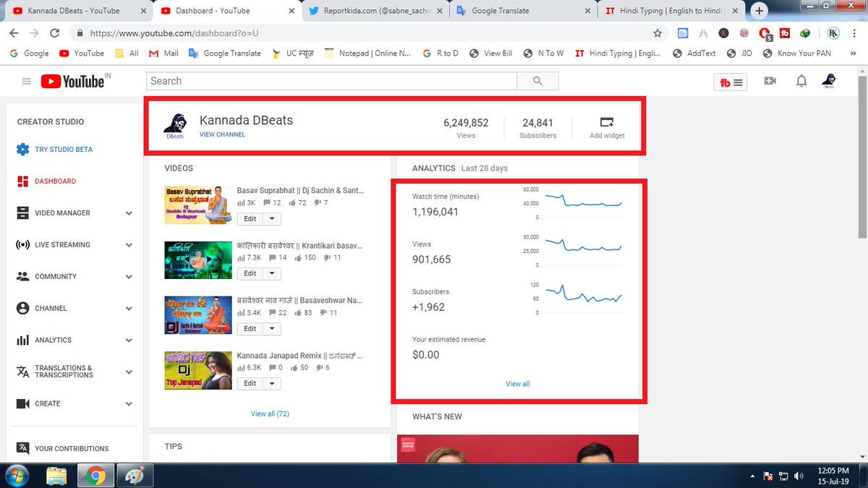Click the Add widget icon

(607, 122)
